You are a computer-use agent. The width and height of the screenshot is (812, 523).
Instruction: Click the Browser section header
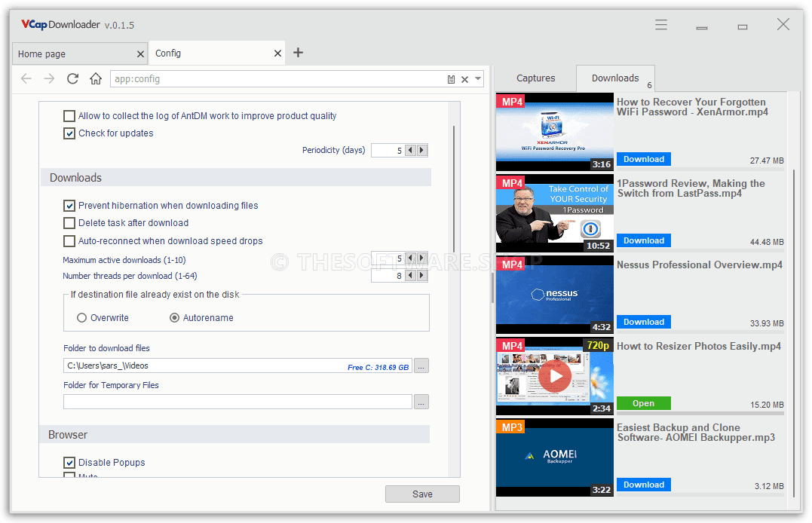tap(234, 435)
